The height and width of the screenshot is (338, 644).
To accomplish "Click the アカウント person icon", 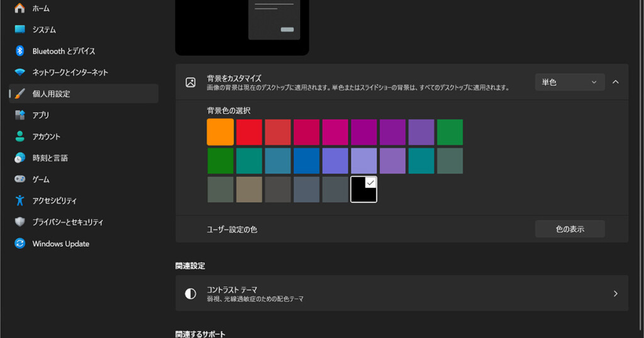I will [19, 136].
